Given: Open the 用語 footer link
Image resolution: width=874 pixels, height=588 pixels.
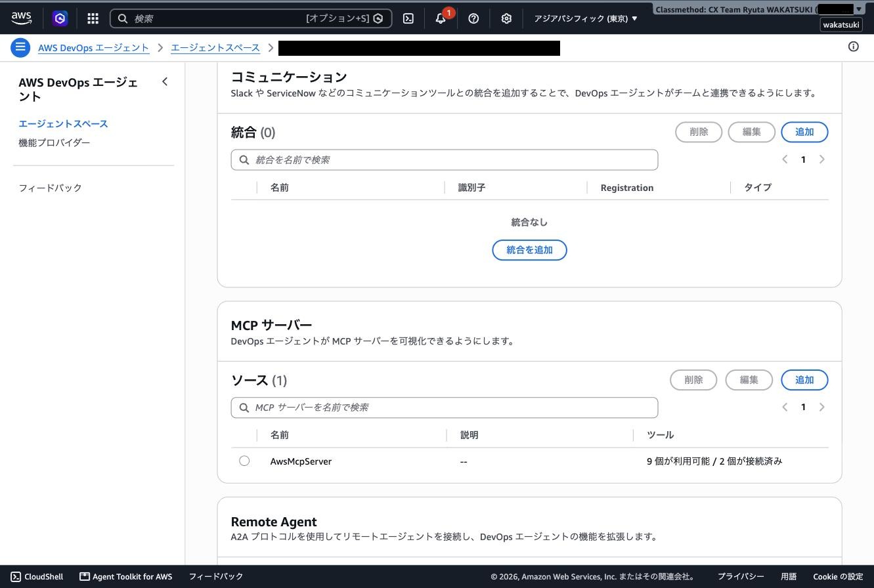Looking at the screenshot, I should click(789, 577).
